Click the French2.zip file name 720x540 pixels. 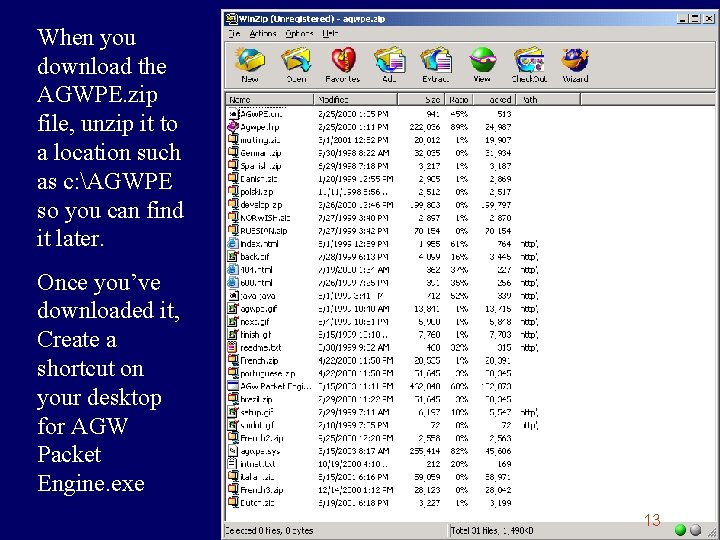[262, 438]
